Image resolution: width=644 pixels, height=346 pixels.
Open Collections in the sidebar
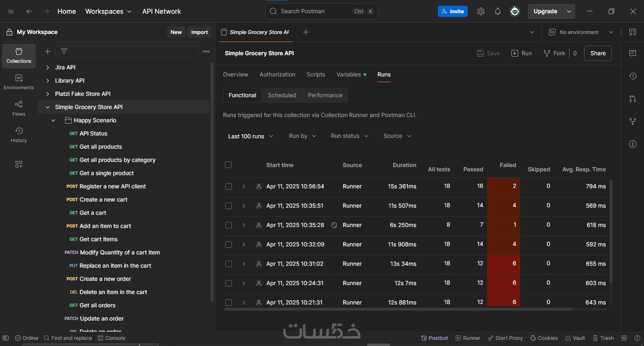19,56
